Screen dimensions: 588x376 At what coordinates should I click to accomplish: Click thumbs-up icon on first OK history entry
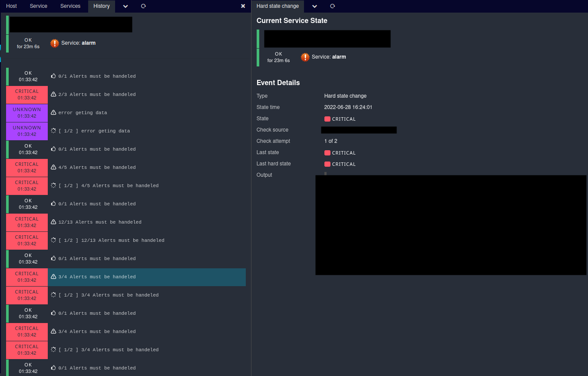[53, 76]
